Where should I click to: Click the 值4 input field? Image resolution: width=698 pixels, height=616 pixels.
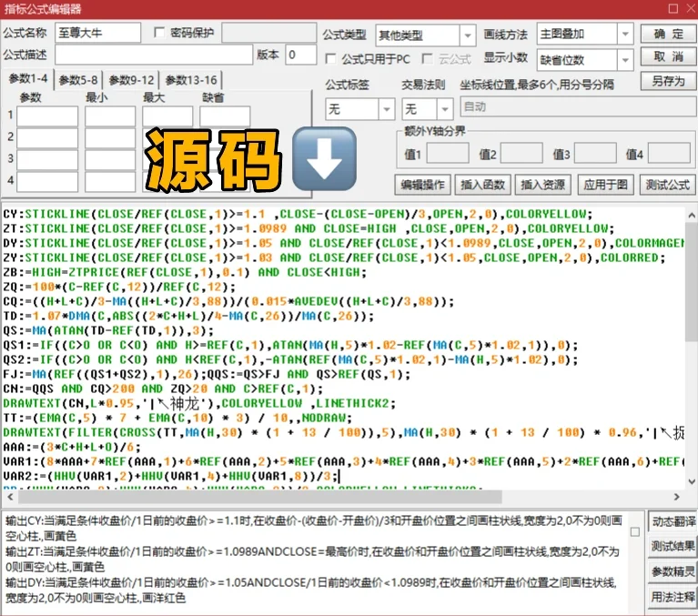(x=669, y=154)
